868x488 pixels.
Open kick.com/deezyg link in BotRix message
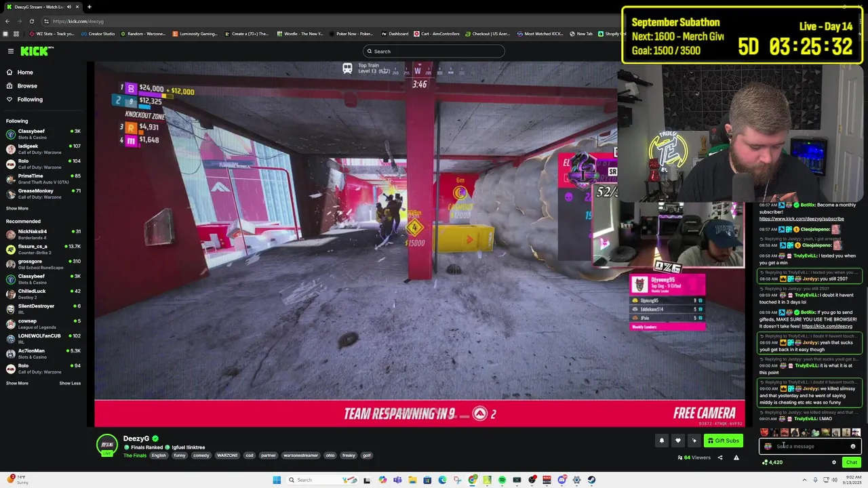pyautogui.click(x=827, y=326)
